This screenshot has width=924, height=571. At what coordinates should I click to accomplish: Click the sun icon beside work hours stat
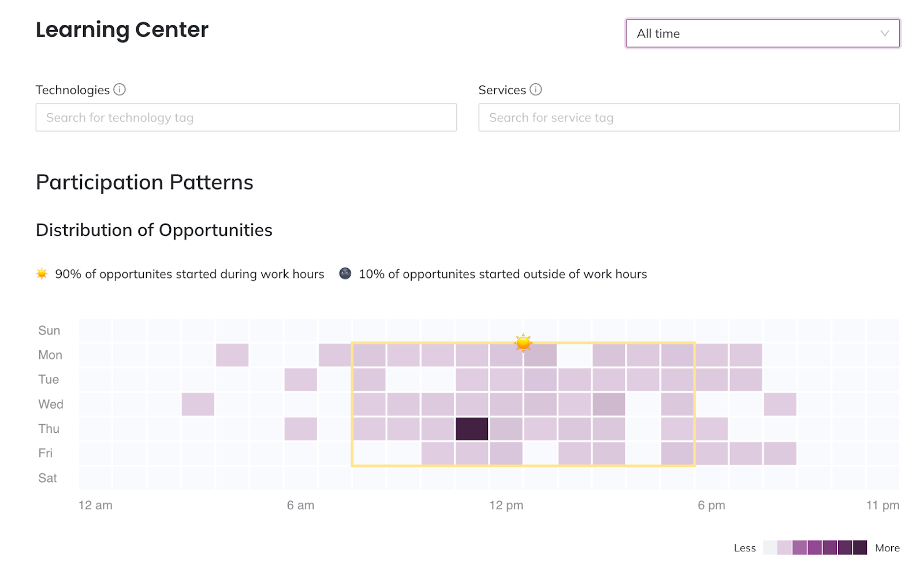click(x=42, y=274)
